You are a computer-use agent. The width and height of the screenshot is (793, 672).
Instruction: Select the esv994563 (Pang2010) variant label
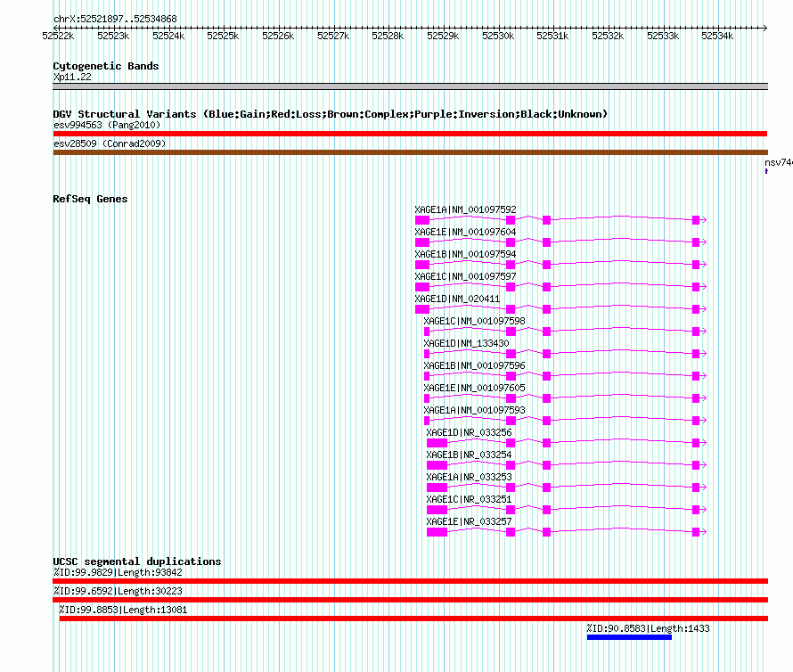point(107,125)
